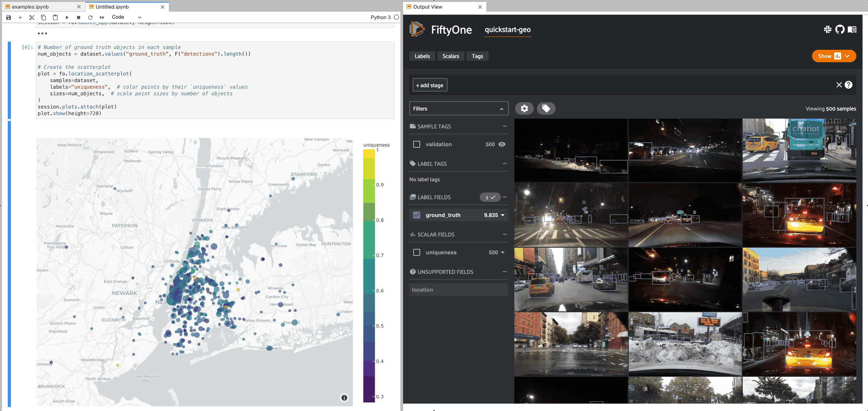Viewport: 868px width, 411px height.
Task: Save the Untitled notebook
Action: [8, 17]
